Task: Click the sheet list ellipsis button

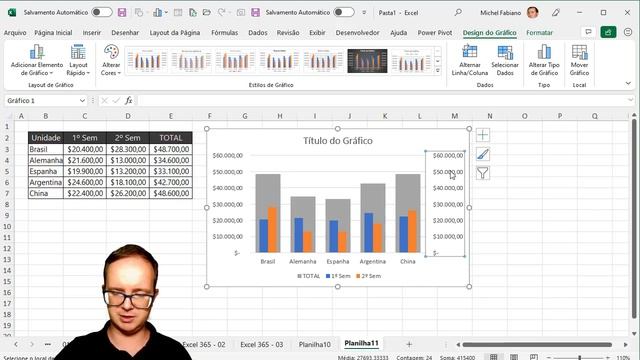Action: (48, 344)
